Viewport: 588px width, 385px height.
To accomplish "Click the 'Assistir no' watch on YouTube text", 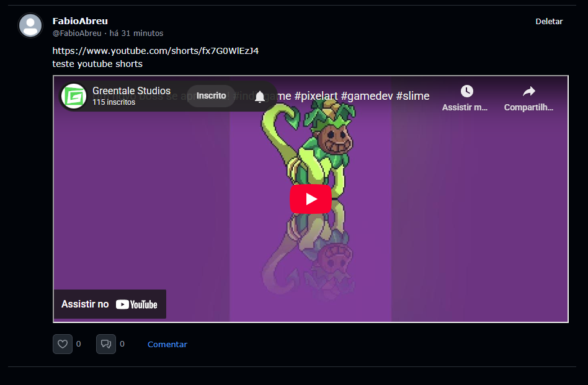I will pos(85,304).
